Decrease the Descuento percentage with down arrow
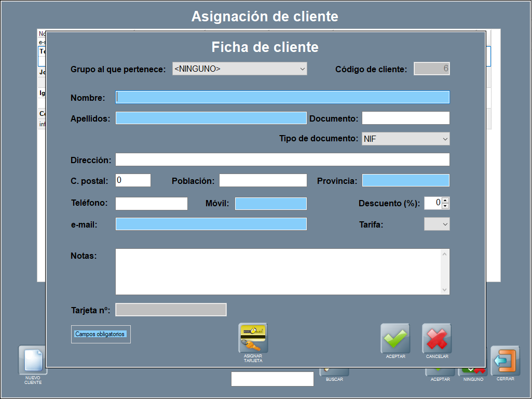The width and height of the screenshot is (532, 399). 445,206
